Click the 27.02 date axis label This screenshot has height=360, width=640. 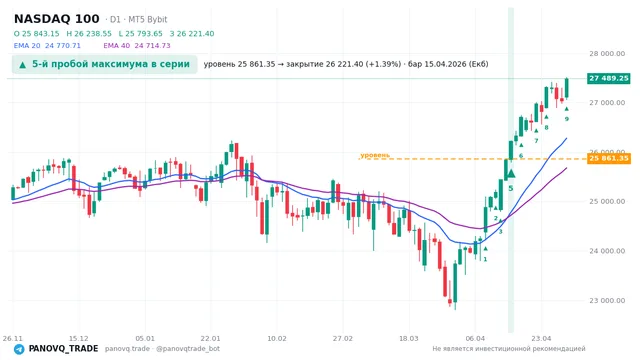tap(343, 338)
